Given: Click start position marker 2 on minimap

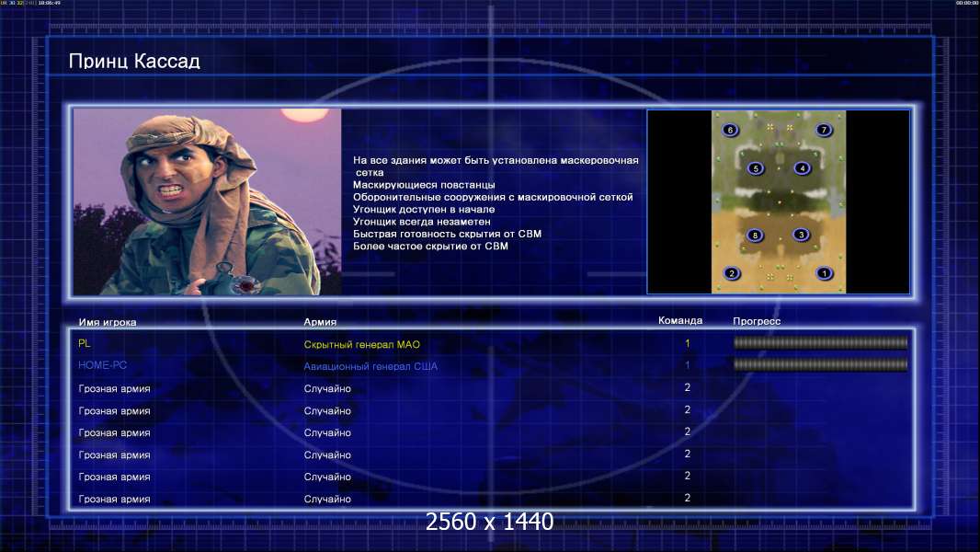Looking at the screenshot, I should coord(731,273).
